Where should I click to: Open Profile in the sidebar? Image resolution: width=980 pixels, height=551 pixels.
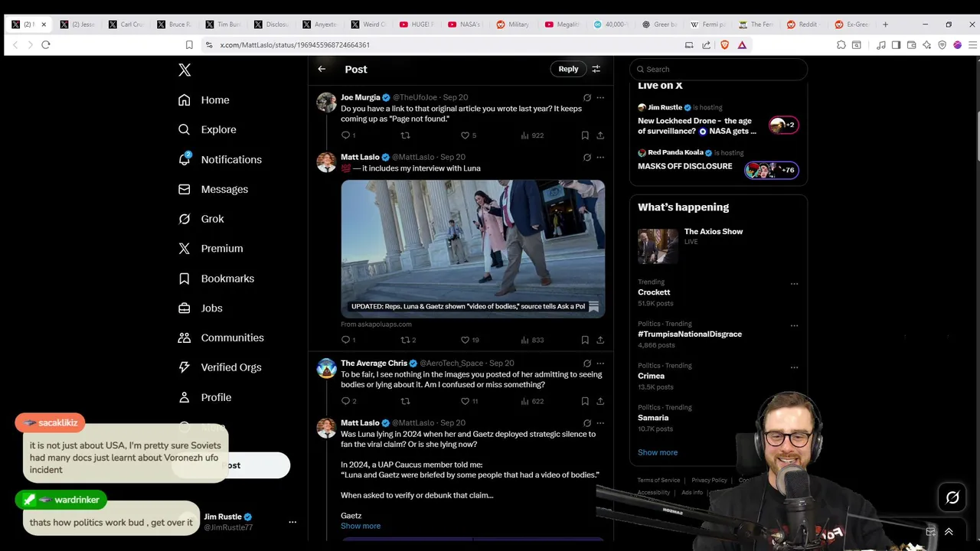pyautogui.click(x=204, y=398)
